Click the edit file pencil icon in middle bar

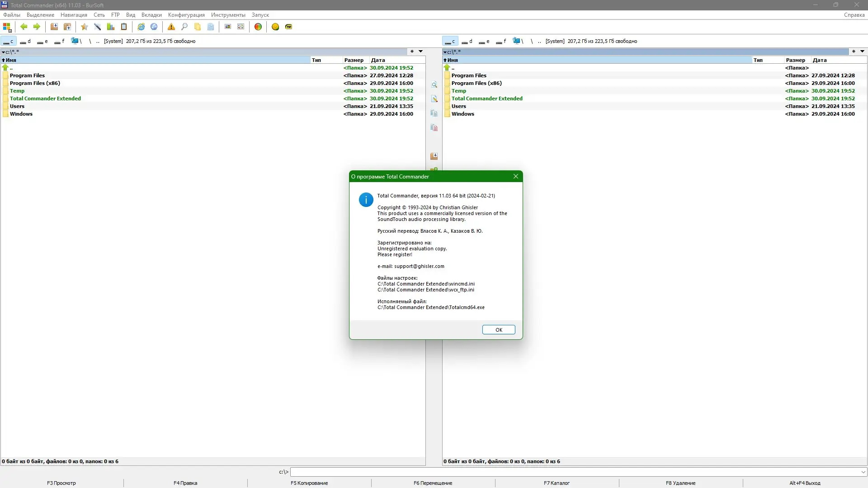[x=434, y=99]
